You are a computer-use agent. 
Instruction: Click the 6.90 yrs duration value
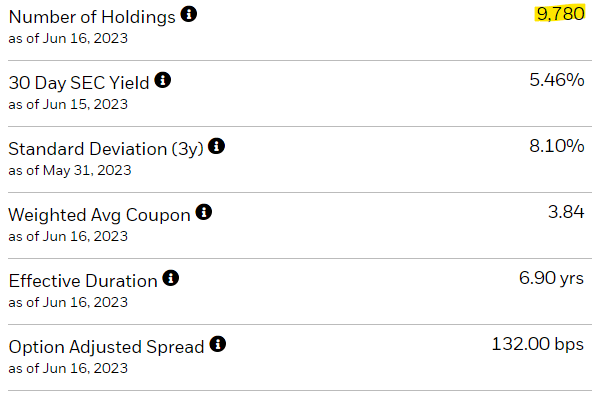click(x=551, y=278)
